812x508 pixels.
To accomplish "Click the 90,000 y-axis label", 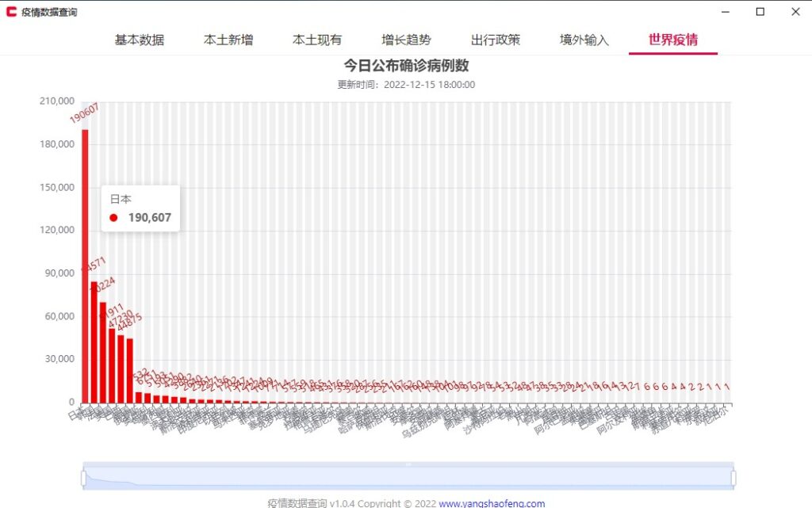I will (59, 273).
